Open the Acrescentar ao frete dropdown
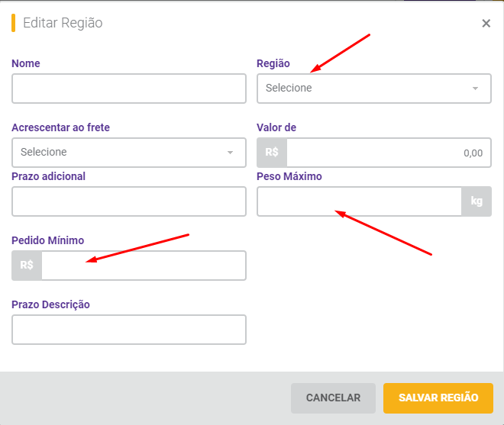 point(129,153)
